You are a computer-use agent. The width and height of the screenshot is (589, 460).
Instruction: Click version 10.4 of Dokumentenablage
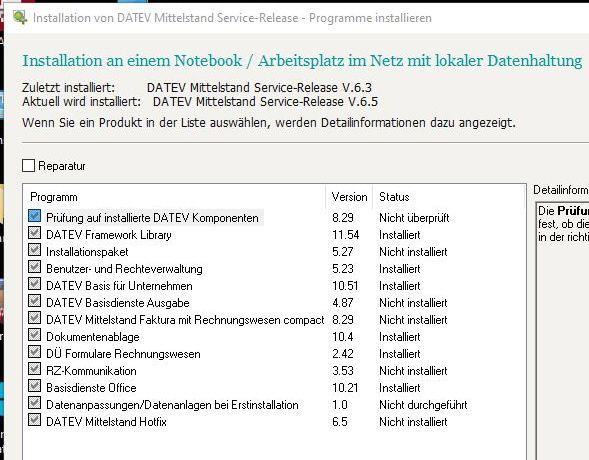point(343,337)
